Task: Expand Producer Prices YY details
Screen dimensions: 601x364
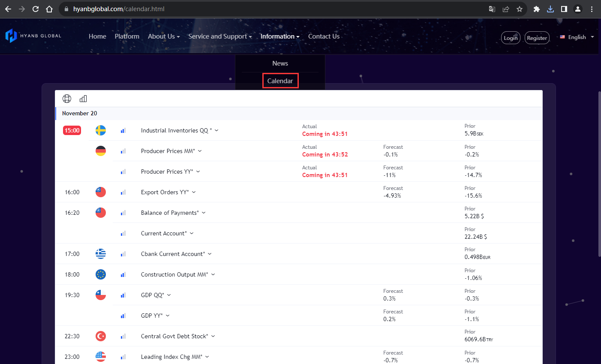Action: pyautogui.click(x=198, y=171)
